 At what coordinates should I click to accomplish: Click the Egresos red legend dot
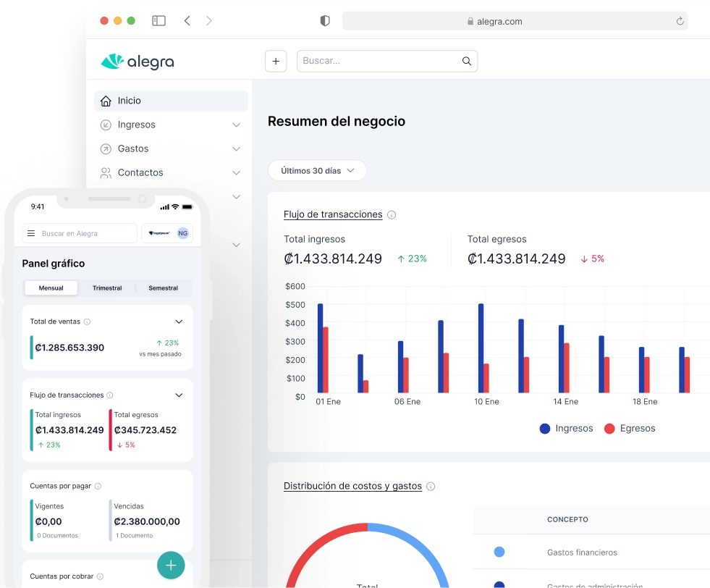tap(609, 429)
